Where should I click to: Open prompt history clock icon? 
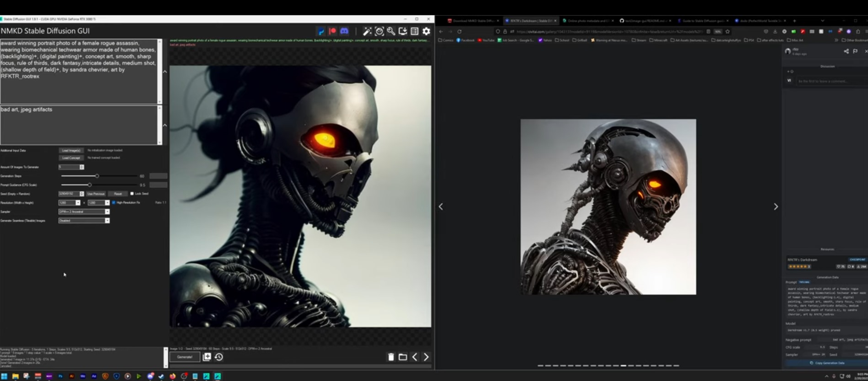pos(219,357)
